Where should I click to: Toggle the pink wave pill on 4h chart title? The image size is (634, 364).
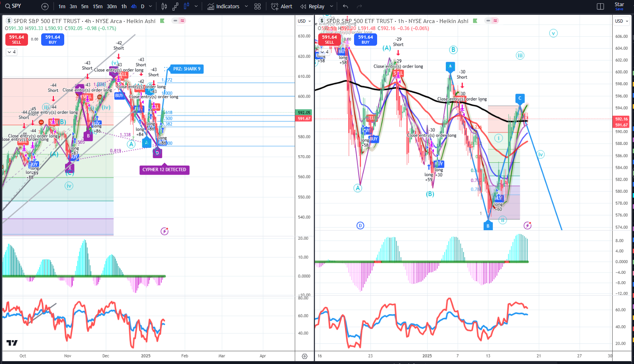182,21
